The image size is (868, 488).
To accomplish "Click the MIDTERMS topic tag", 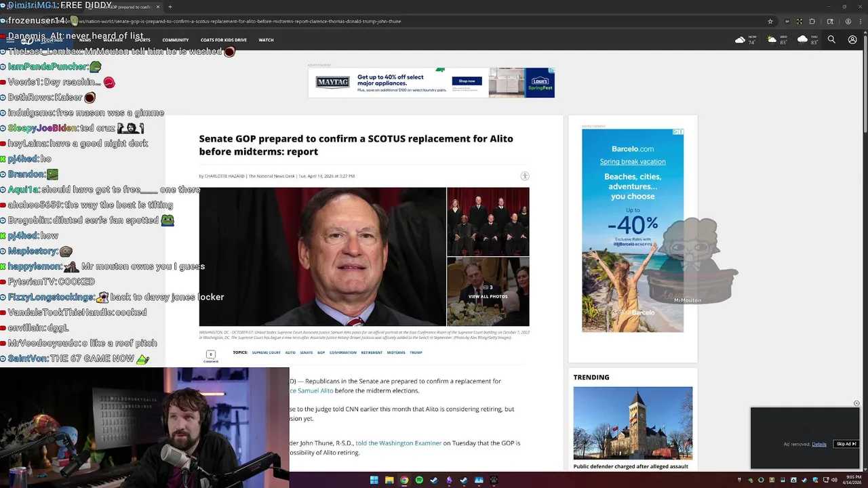I will tap(396, 352).
